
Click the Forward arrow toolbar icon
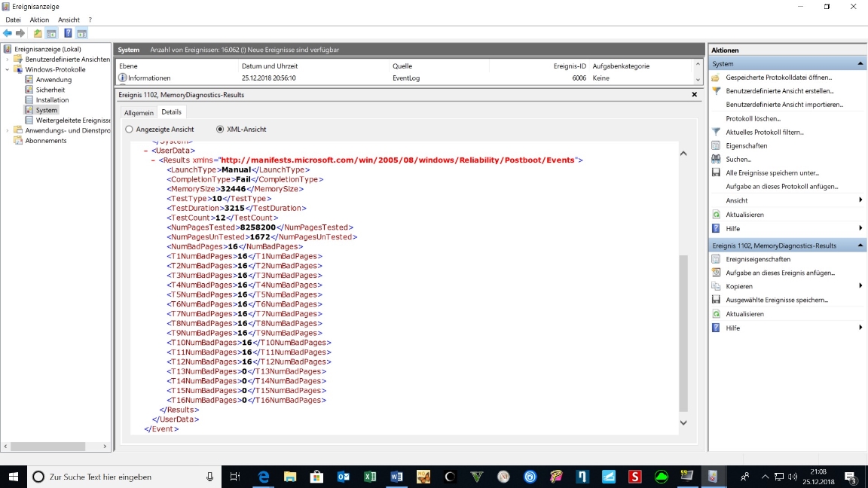(x=20, y=34)
